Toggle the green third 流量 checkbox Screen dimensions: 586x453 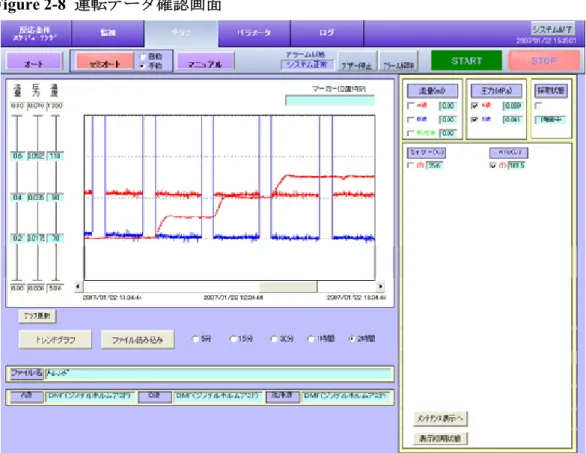(x=411, y=133)
